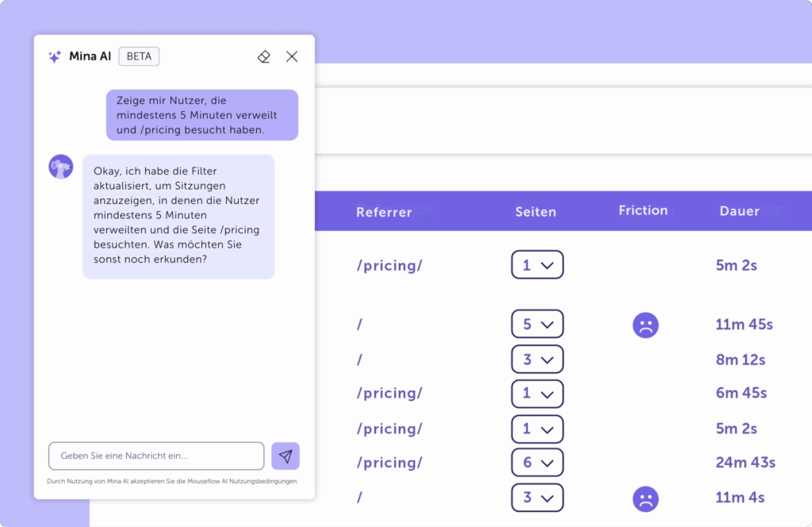Select the user's purple chat message bubble
Screen dimensions: 812x527
[x=202, y=114]
